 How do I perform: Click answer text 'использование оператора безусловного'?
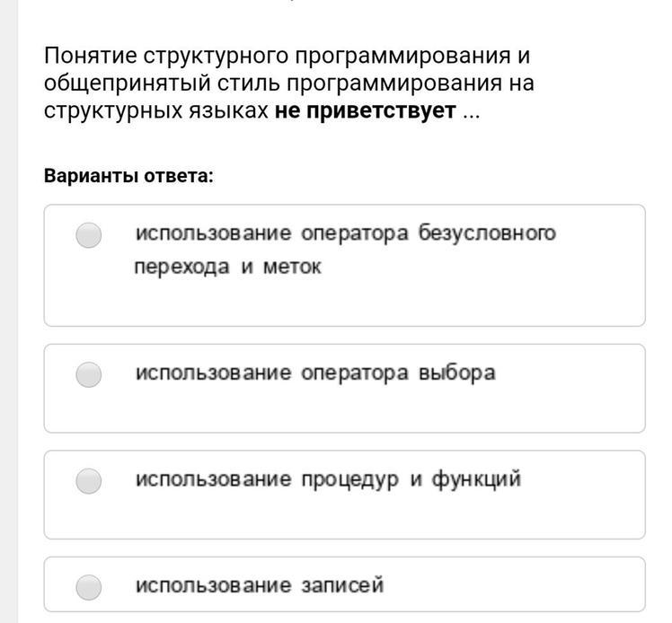[345, 233]
